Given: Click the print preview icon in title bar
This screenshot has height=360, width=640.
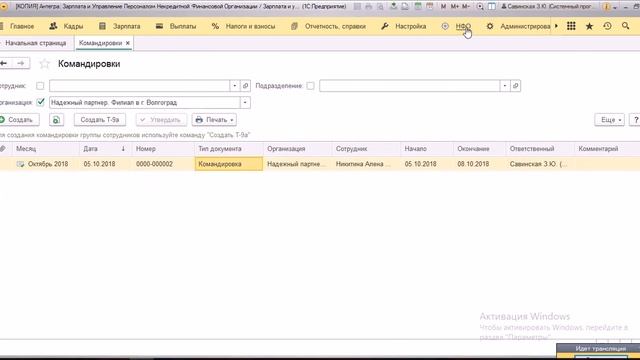Looking at the screenshot, I should coord(380,7).
